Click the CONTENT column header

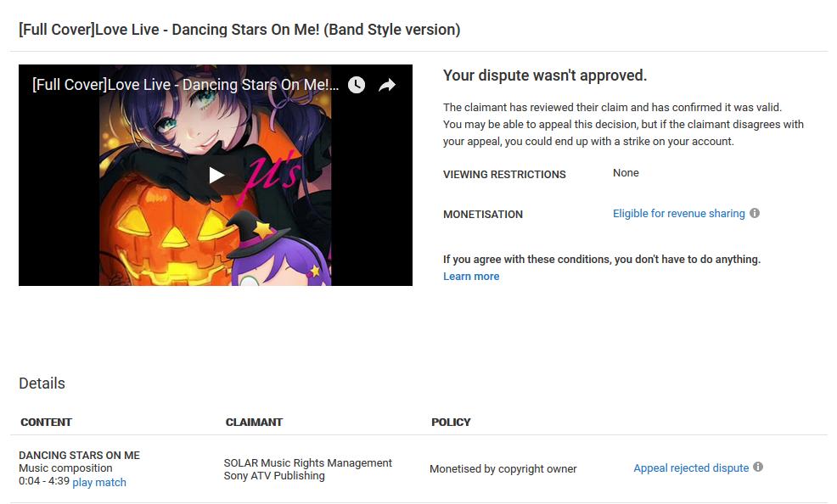click(x=46, y=422)
